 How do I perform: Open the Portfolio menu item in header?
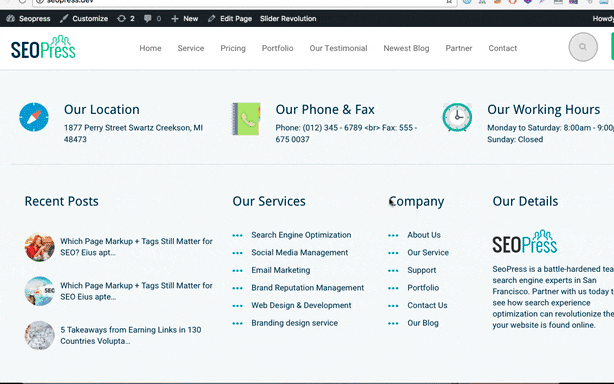tap(278, 48)
